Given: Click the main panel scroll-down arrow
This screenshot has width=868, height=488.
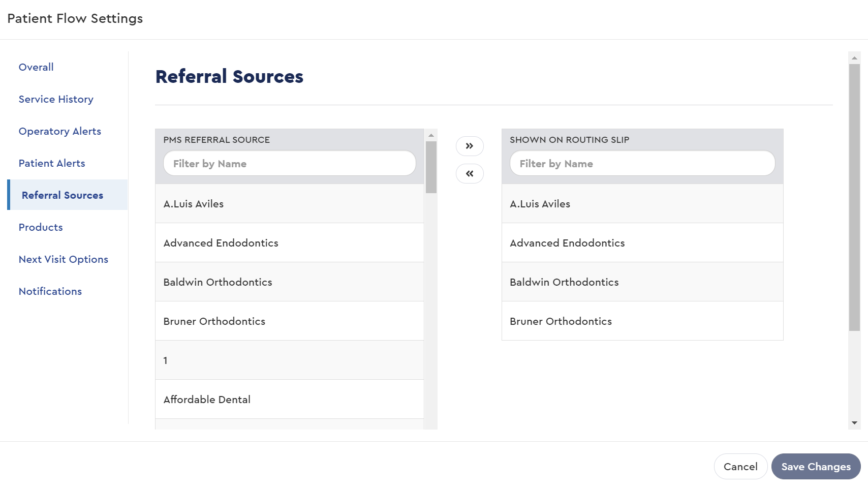Looking at the screenshot, I should coord(854,423).
